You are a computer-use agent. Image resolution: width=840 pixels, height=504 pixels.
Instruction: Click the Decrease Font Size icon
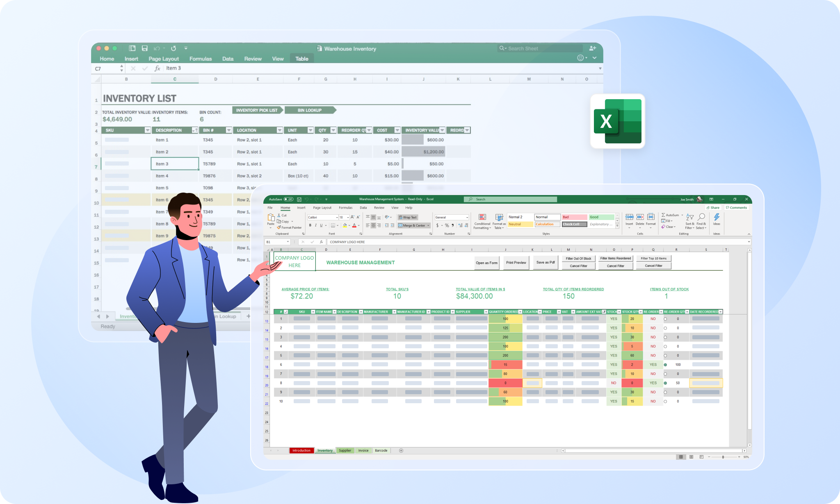(x=358, y=217)
